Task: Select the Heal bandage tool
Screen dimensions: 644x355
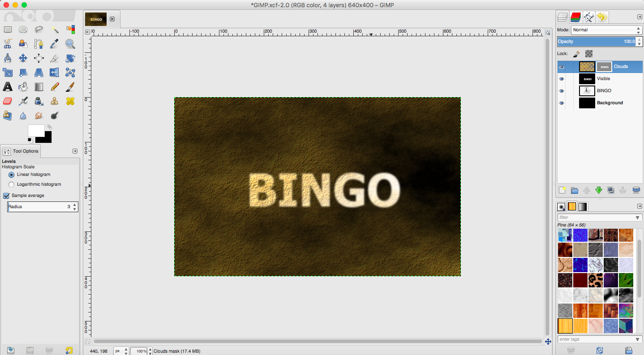Action: pyautogui.click(x=70, y=101)
